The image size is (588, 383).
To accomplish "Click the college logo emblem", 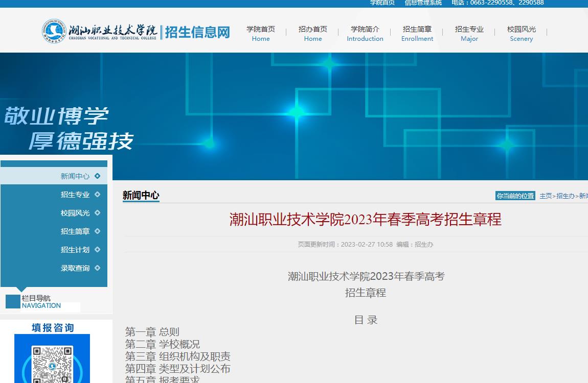I will (x=54, y=31).
